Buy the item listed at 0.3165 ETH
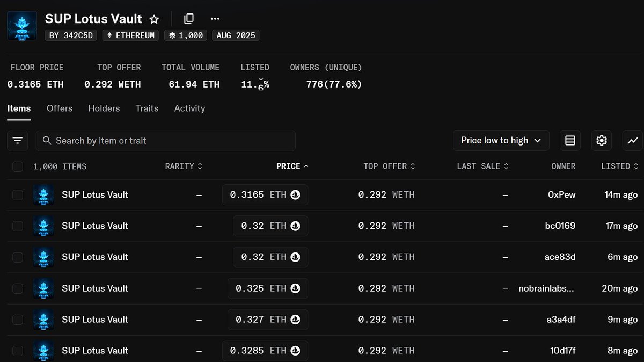The image size is (644, 362). pos(265,194)
